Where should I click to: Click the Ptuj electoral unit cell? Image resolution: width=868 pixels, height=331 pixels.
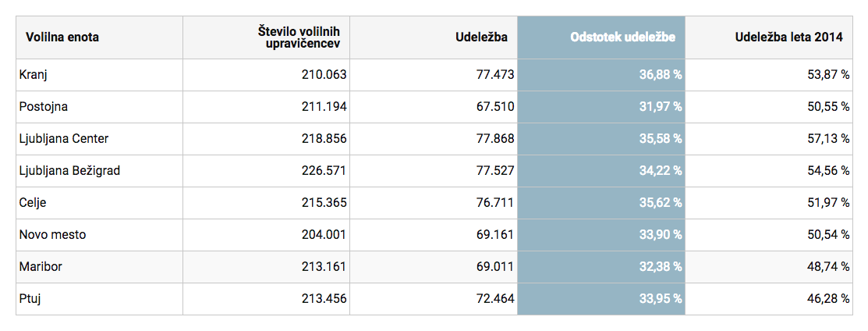point(30,299)
